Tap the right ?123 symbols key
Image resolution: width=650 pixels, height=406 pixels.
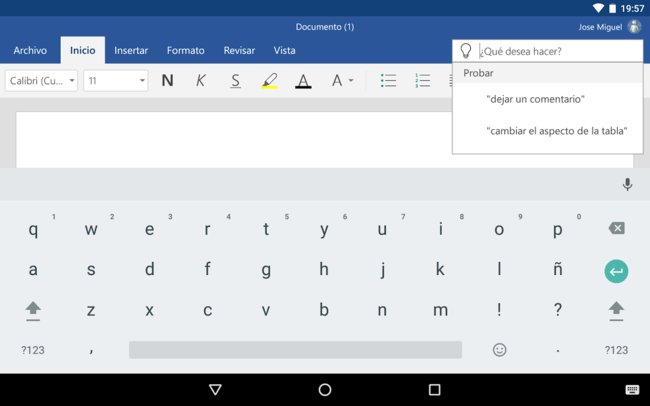pos(616,350)
